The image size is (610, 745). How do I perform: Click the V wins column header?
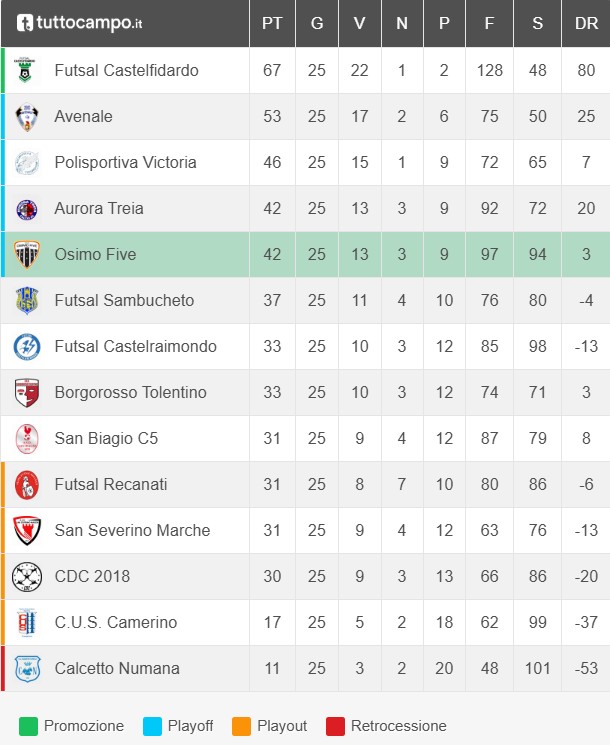point(360,23)
